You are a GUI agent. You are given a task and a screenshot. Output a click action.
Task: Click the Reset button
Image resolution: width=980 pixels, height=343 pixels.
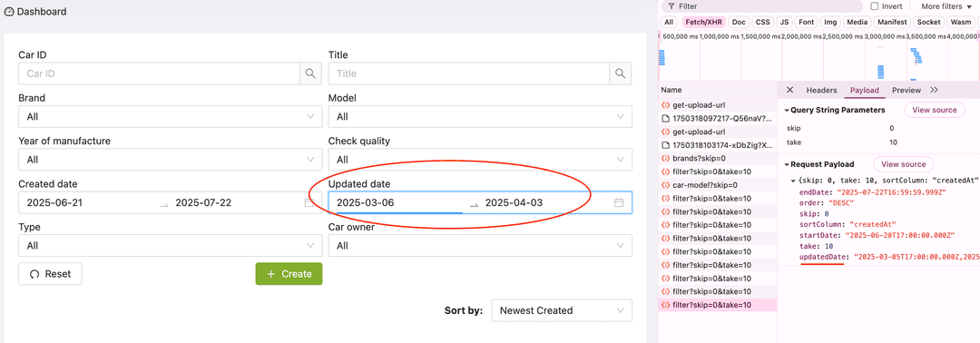coord(50,274)
